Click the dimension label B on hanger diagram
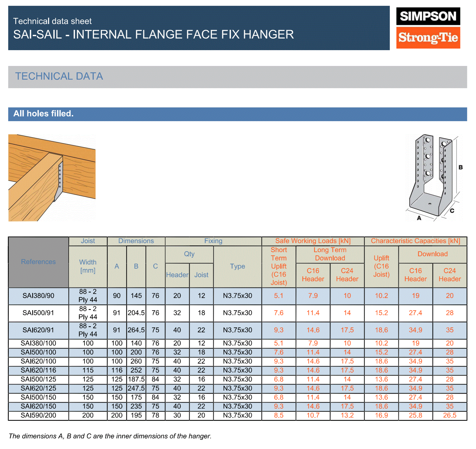Viewport: 476px width, 449px height. click(460, 167)
